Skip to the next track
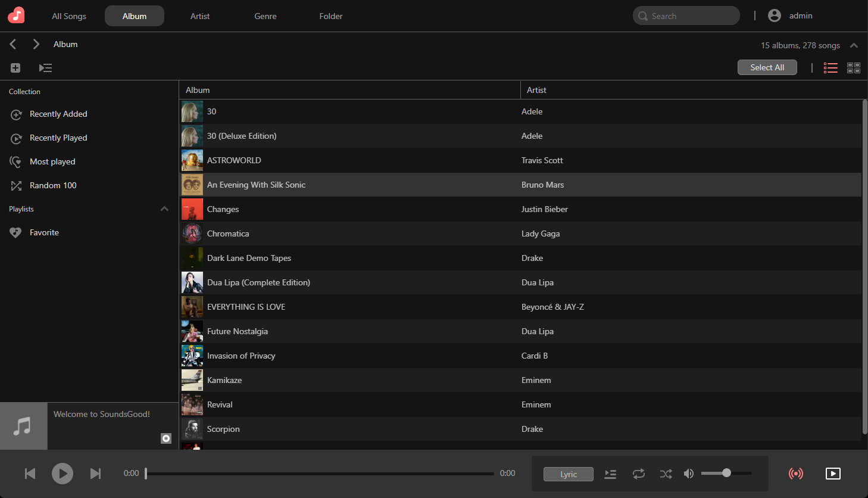This screenshot has width=868, height=498. click(95, 474)
